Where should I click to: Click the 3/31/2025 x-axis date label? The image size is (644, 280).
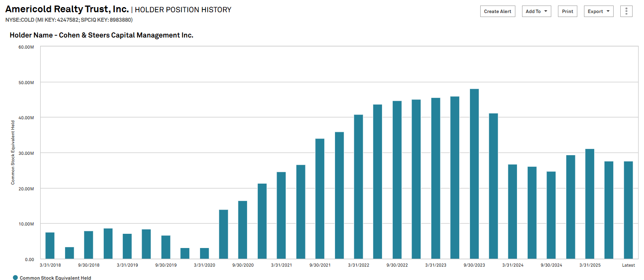click(x=590, y=265)
